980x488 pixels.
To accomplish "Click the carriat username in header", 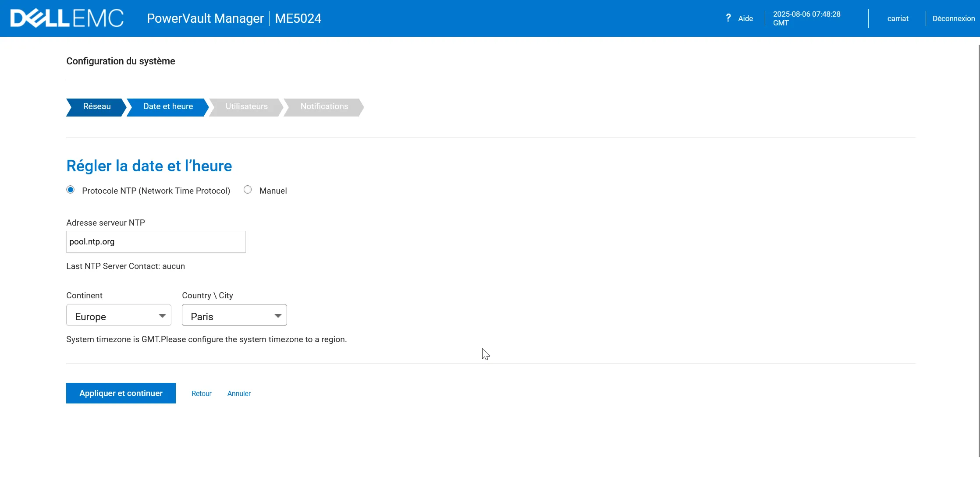I will pyautogui.click(x=898, y=18).
